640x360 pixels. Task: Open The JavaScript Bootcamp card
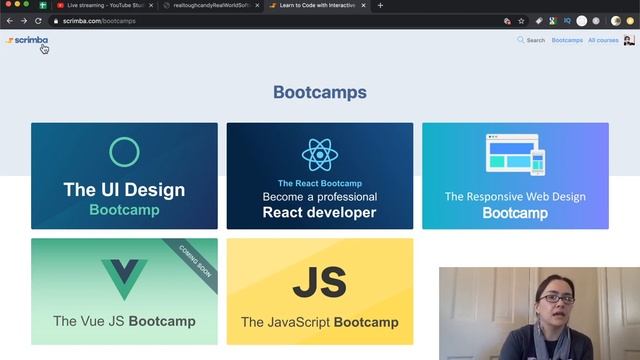[320, 291]
